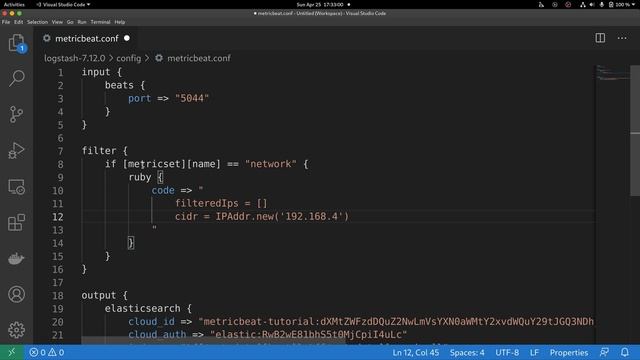Click the network icon in top bar
Viewport: 640px width, 360px height.
click(x=582, y=4)
